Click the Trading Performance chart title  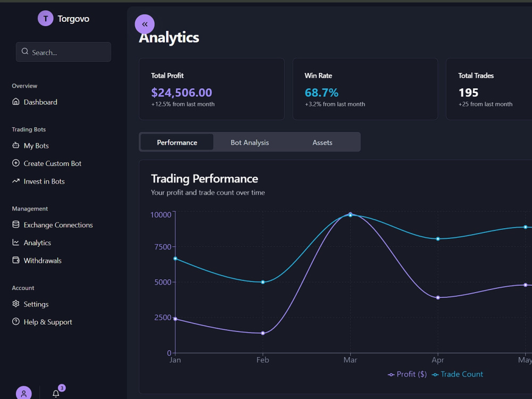point(205,178)
